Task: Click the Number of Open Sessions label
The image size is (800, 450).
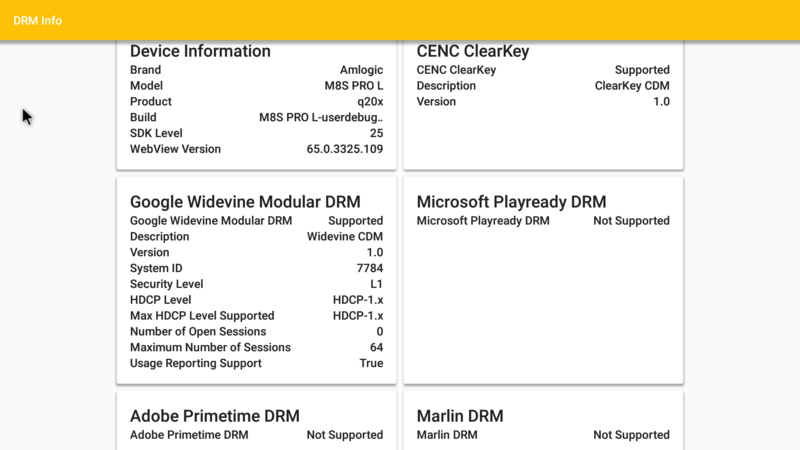Action: (198, 332)
